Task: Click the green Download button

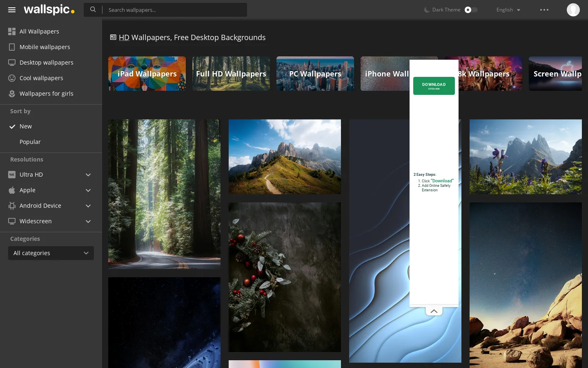Action: pyautogui.click(x=434, y=86)
